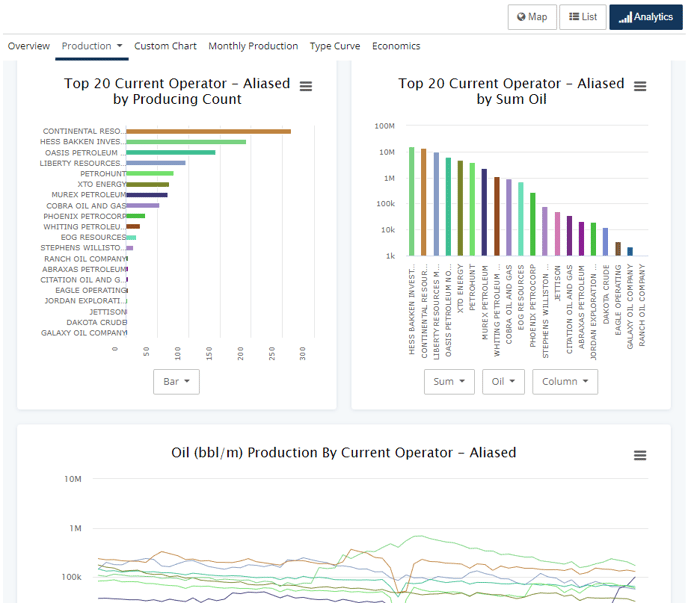The height and width of the screenshot is (603, 688).
Task: Click the Hess Bakken Investments horizontal bar
Action: click(186, 142)
